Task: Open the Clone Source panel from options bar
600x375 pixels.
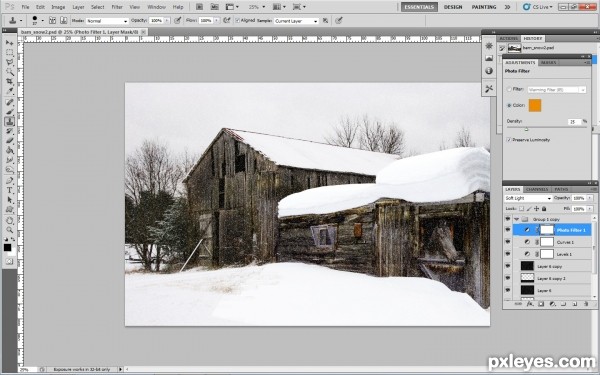Action: point(64,21)
